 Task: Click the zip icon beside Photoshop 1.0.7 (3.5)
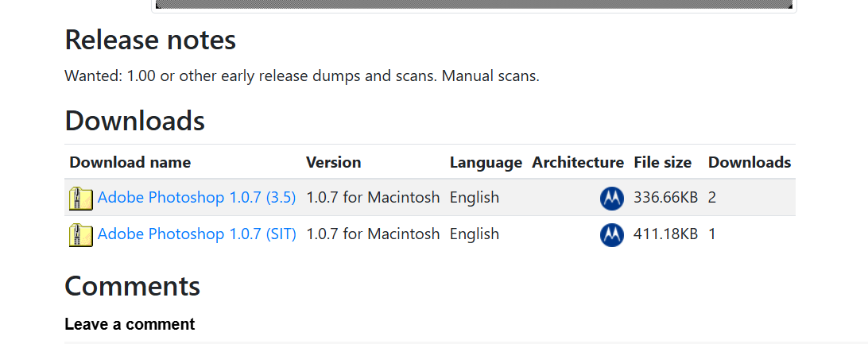click(x=81, y=198)
